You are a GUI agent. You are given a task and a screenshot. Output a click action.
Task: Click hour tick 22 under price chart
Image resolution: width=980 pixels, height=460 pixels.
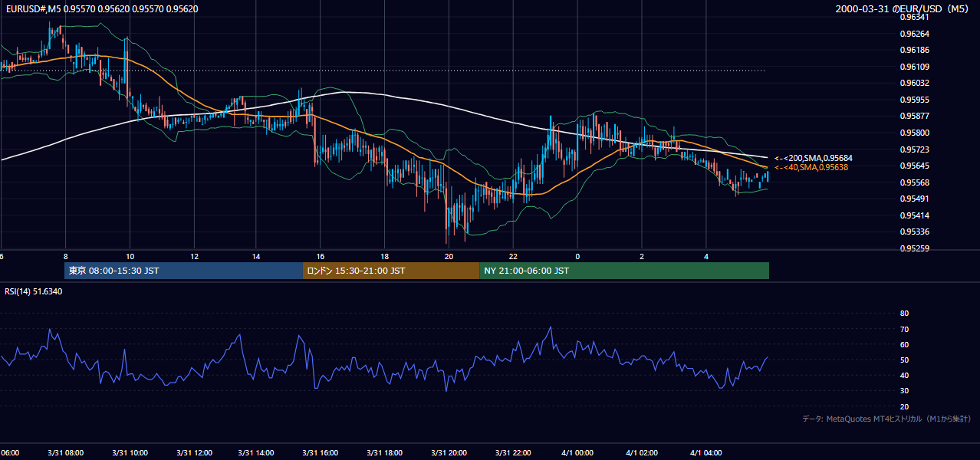coord(513,257)
